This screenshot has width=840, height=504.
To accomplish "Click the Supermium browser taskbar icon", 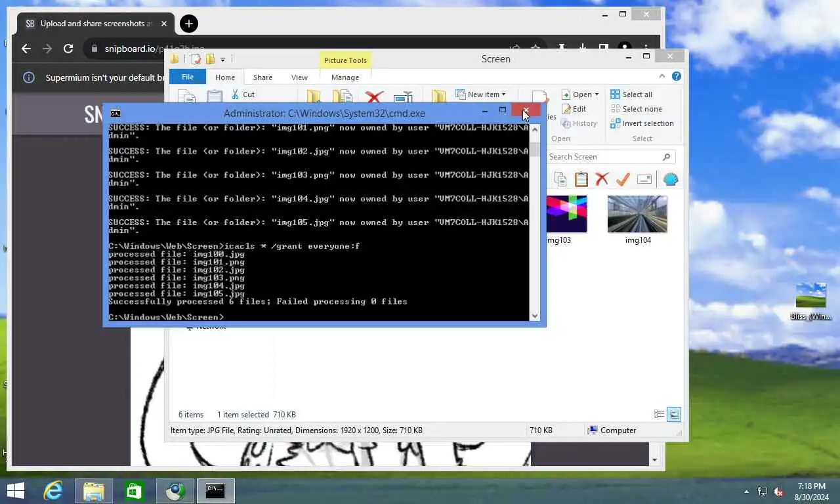I will (175, 490).
